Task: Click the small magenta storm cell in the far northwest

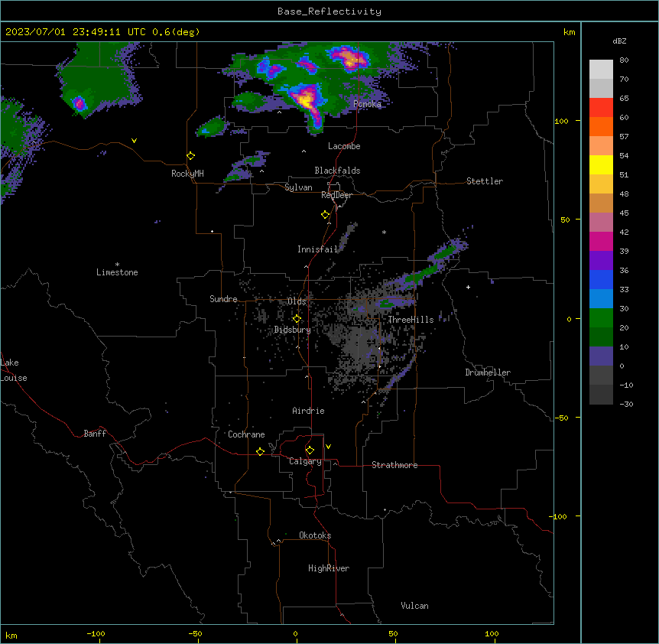Action: tap(79, 103)
